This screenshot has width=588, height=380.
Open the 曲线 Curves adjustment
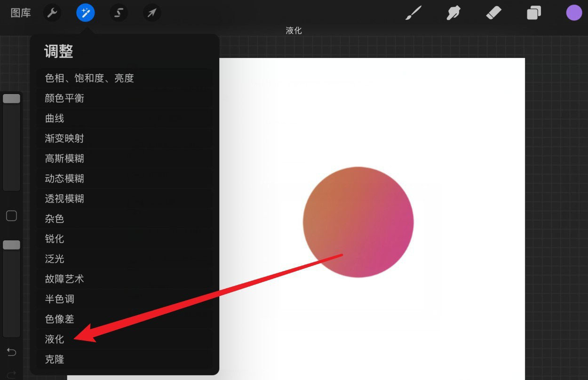tap(54, 118)
